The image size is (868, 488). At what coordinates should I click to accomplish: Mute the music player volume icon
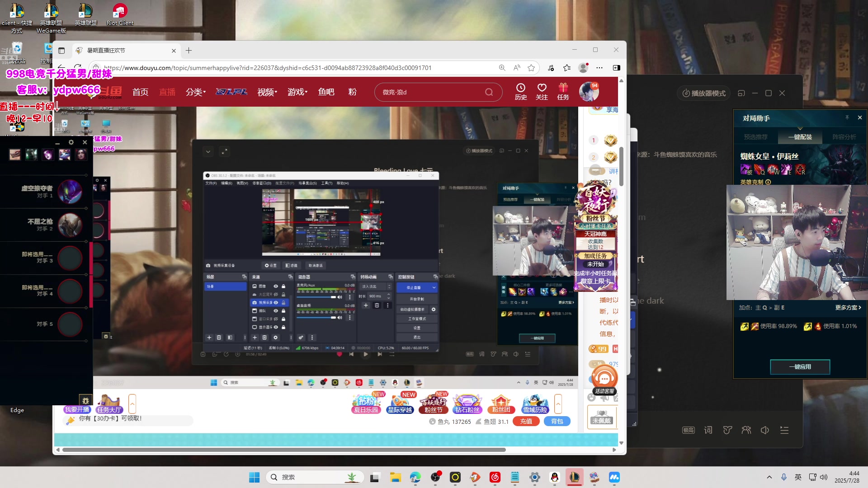point(765,430)
